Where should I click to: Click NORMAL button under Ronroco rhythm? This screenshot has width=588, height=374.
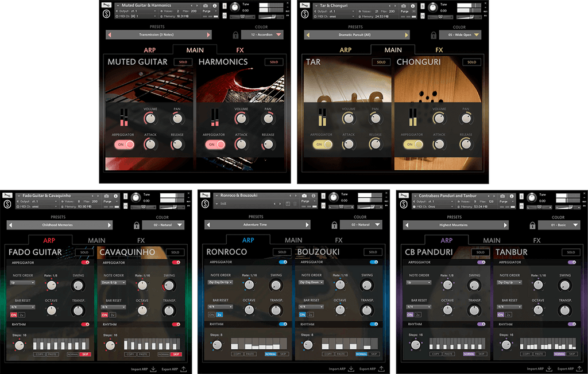pyautogui.click(x=271, y=354)
